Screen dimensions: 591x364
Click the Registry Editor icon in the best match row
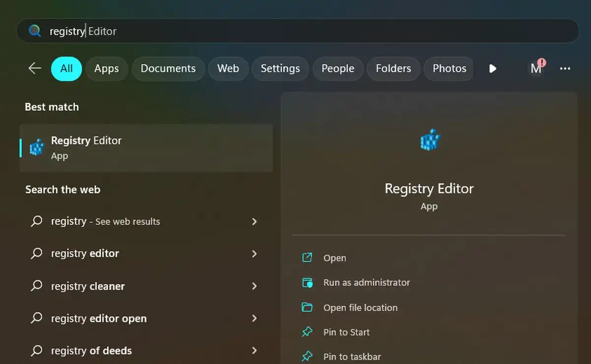(37, 147)
